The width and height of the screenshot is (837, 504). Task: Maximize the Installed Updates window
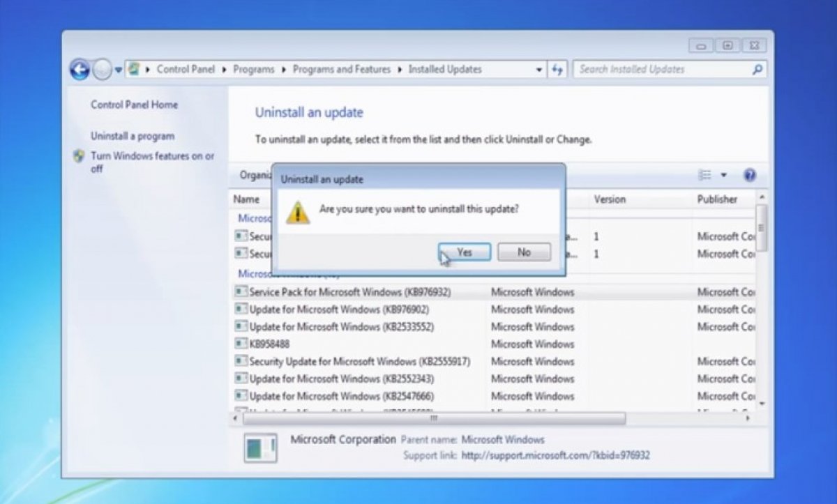coord(727,46)
